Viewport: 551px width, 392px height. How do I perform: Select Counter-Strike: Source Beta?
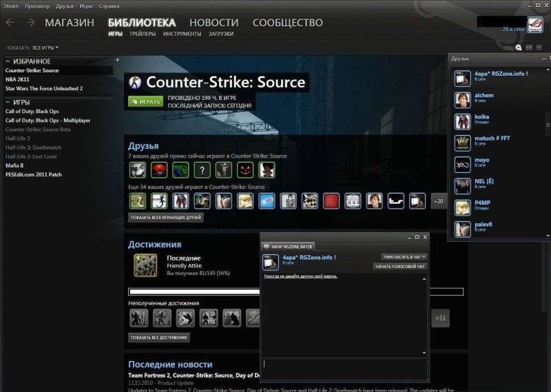tap(38, 130)
